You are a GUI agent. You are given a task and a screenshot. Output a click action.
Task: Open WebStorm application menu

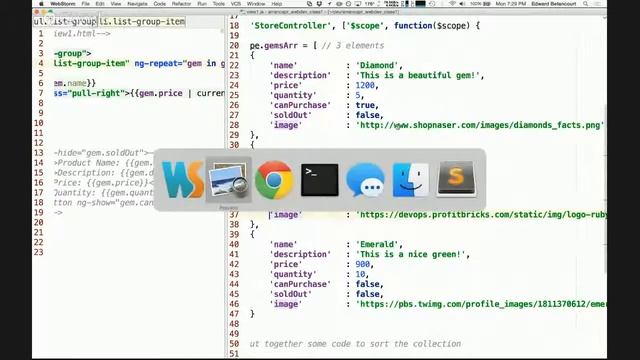(x=63, y=4)
